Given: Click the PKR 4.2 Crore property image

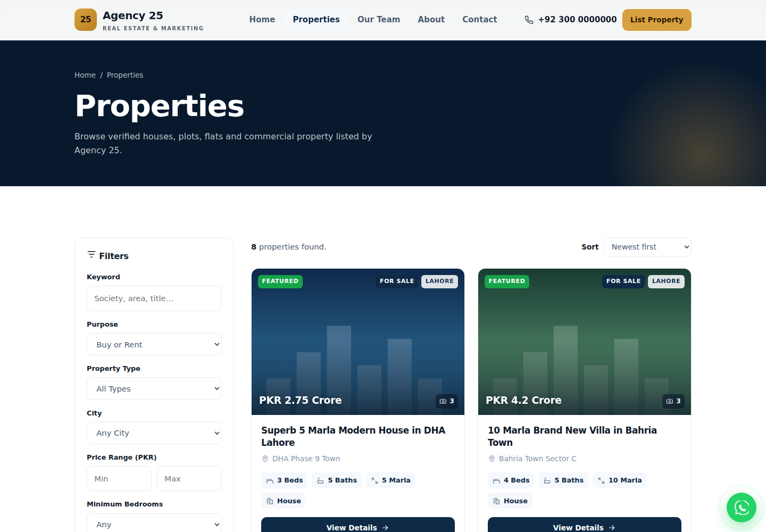Looking at the screenshot, I should coord(585,342).
